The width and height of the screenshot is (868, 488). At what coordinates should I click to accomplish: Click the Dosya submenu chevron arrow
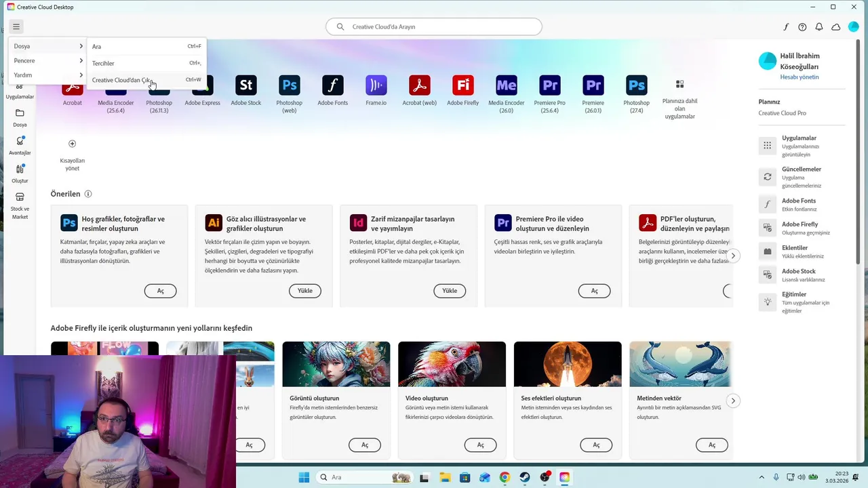tap(81, 46)
